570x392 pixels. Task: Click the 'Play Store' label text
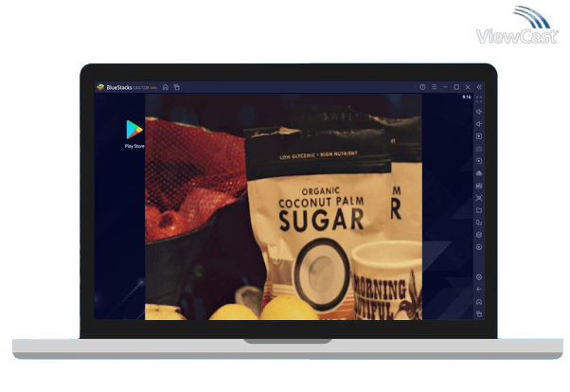click(x=134, y=146)
